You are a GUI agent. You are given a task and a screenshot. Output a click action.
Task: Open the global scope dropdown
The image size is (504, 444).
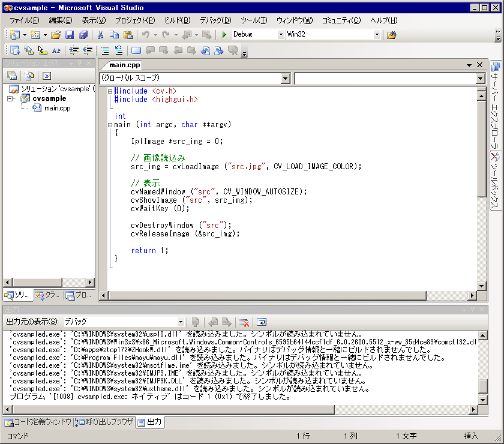[x=285, y=78]
